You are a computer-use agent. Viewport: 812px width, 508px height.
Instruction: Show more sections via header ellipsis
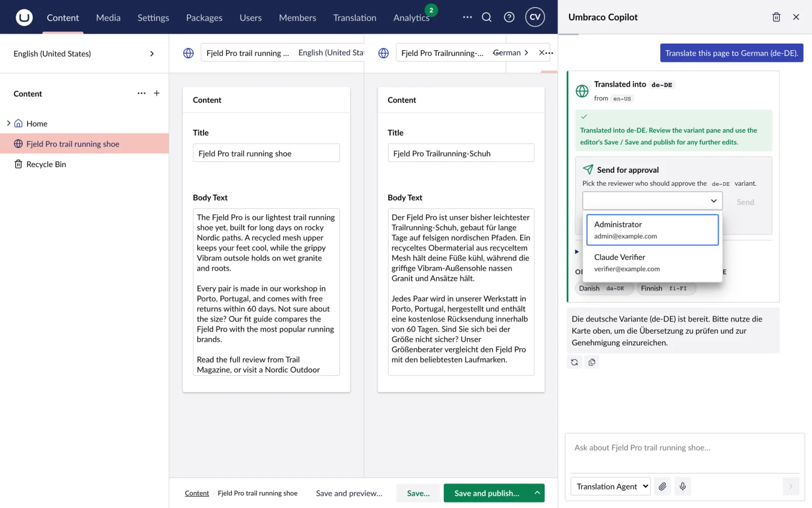coord(467,17)
